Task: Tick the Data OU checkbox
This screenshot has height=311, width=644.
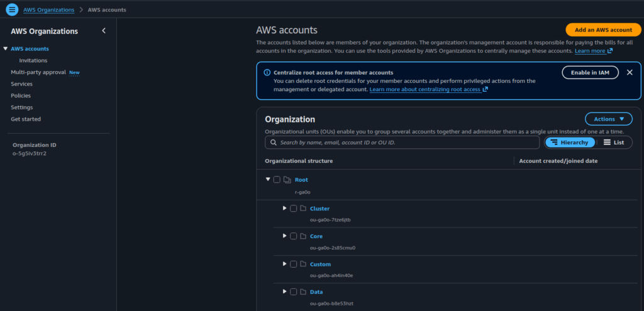Action: pyautogui.click(x=293, y=292)
